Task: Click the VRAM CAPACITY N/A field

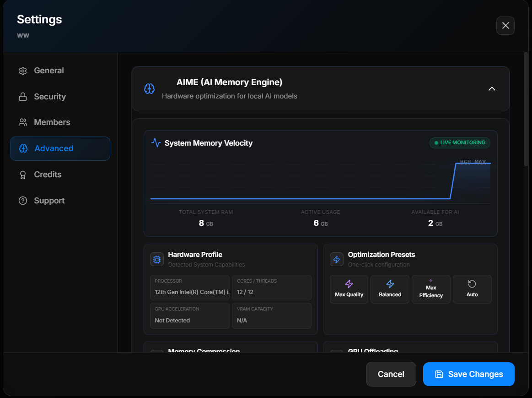Action: click(271, 316)
